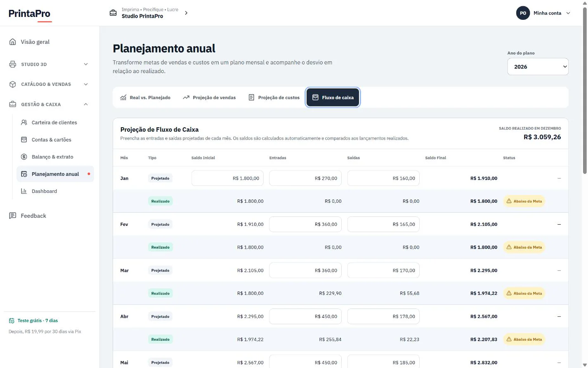This screenshot has width=588, height=368.
Task: Click the calendar icon beside Teste grátis
Action: point(12,321)
